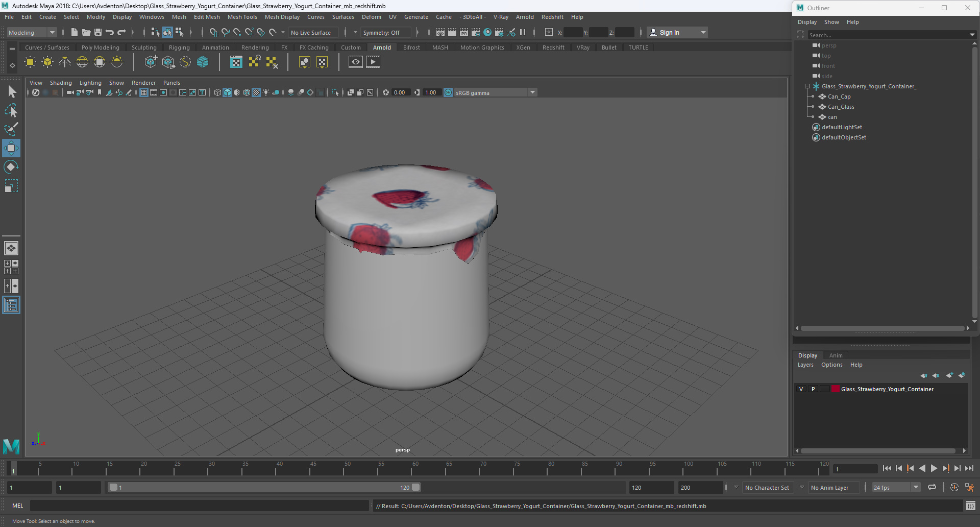Switch to single perspective layout
Screen dimensions: 980x527
click(x=11, y=248)
